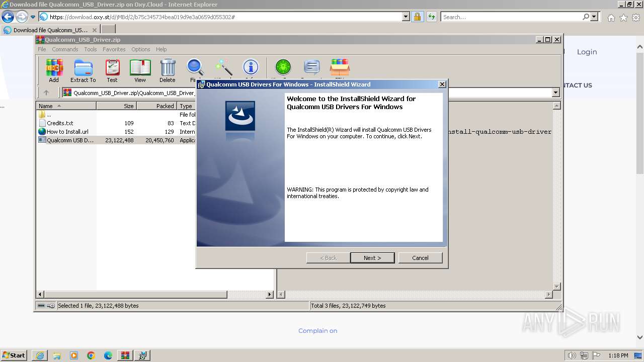Go up one folder in WinRAR
The width and height of the screenshot is (644, 362).
click(46, 93)
